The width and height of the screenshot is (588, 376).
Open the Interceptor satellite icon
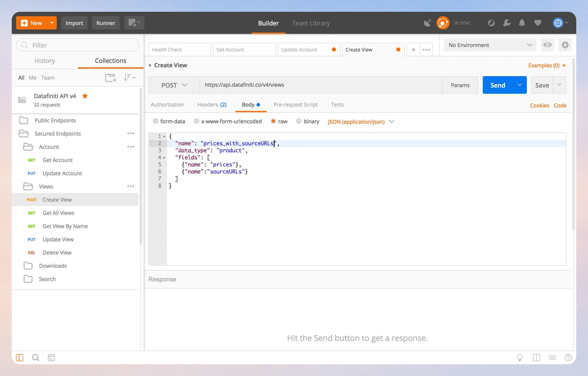427,22
